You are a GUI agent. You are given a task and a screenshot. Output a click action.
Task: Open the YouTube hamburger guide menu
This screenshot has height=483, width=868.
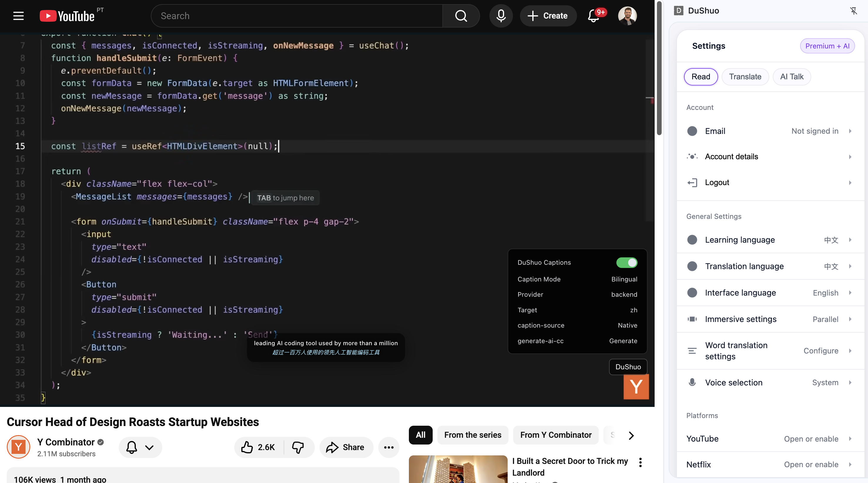[19, 16]
